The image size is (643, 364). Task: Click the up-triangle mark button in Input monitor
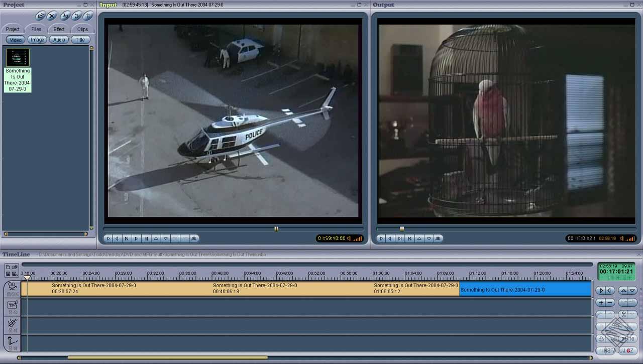click(156, 238)
